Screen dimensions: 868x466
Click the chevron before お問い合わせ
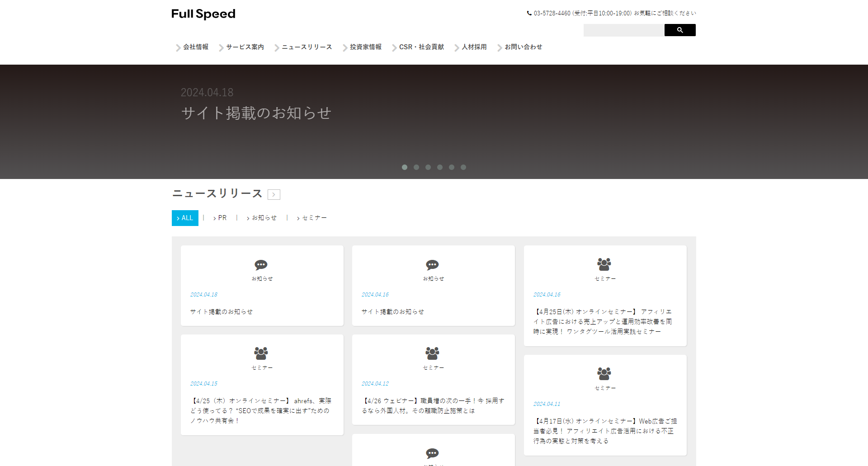tap(500, 47)
